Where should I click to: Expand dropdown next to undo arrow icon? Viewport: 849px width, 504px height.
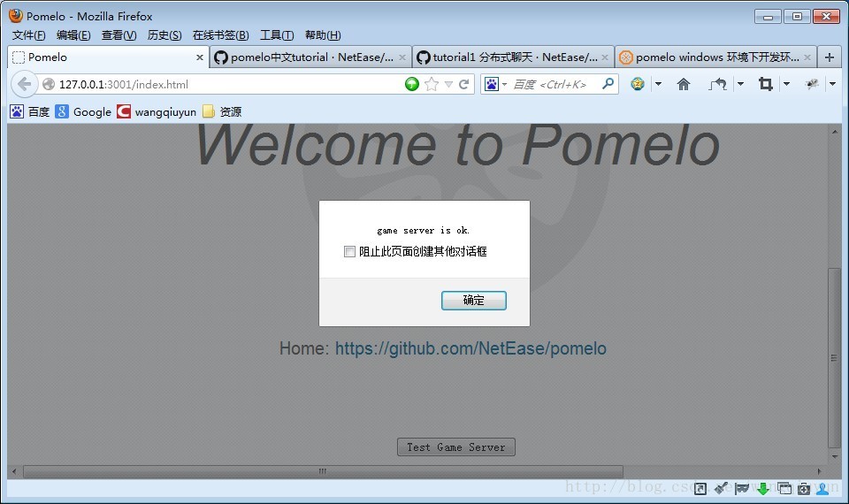pos(741,84)
